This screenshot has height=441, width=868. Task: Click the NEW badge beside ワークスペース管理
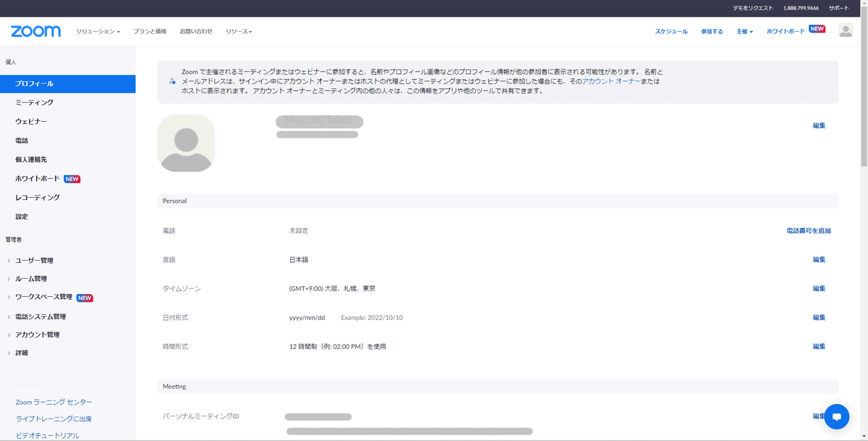point(85,298)
